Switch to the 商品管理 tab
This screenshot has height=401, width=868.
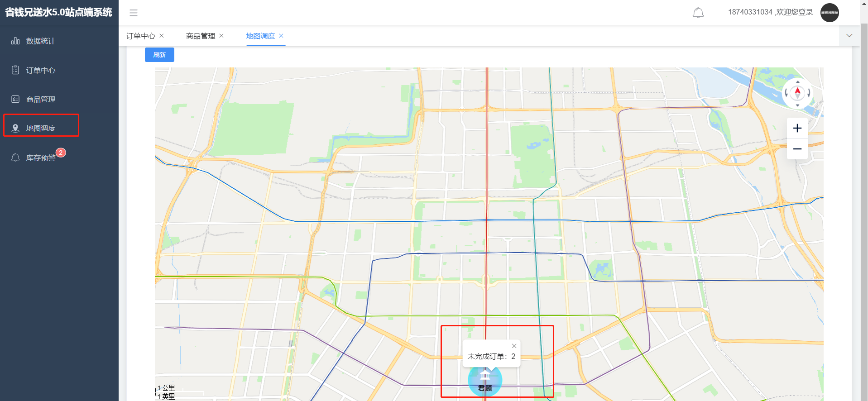click(200, 36)
